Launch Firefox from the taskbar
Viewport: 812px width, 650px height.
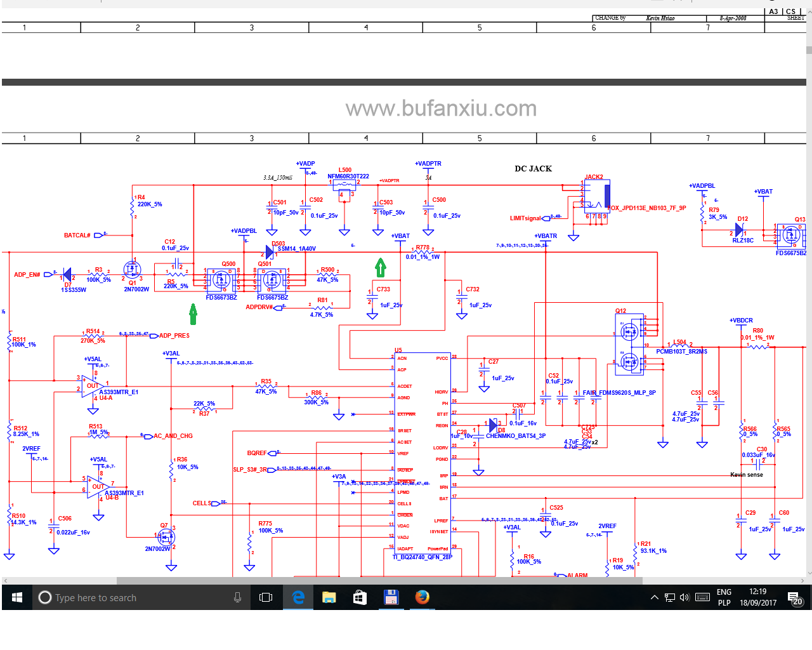422,597
